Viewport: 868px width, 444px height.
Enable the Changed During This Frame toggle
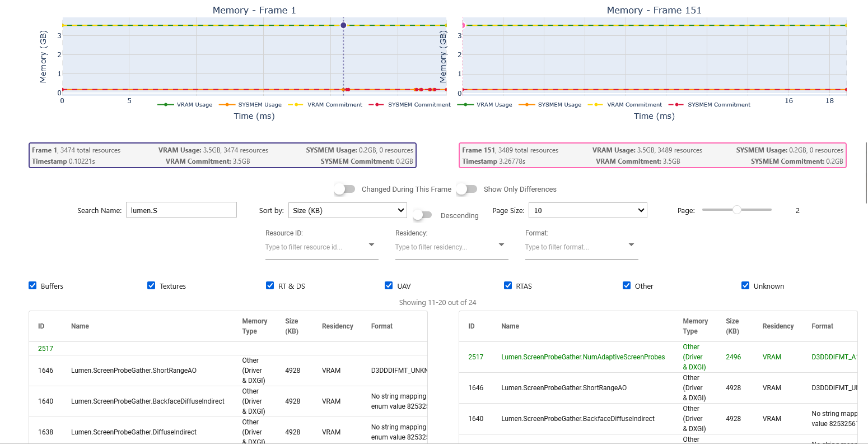click(344, 189)
